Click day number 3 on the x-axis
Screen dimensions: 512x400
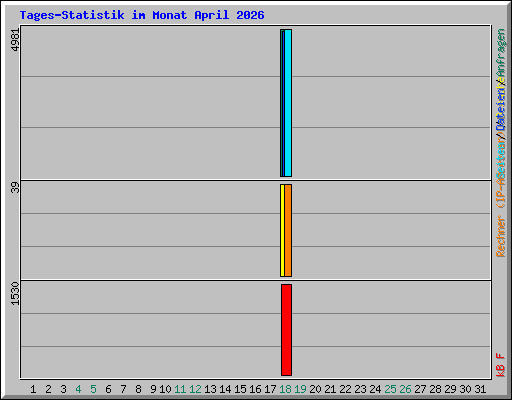coord(63,389)
